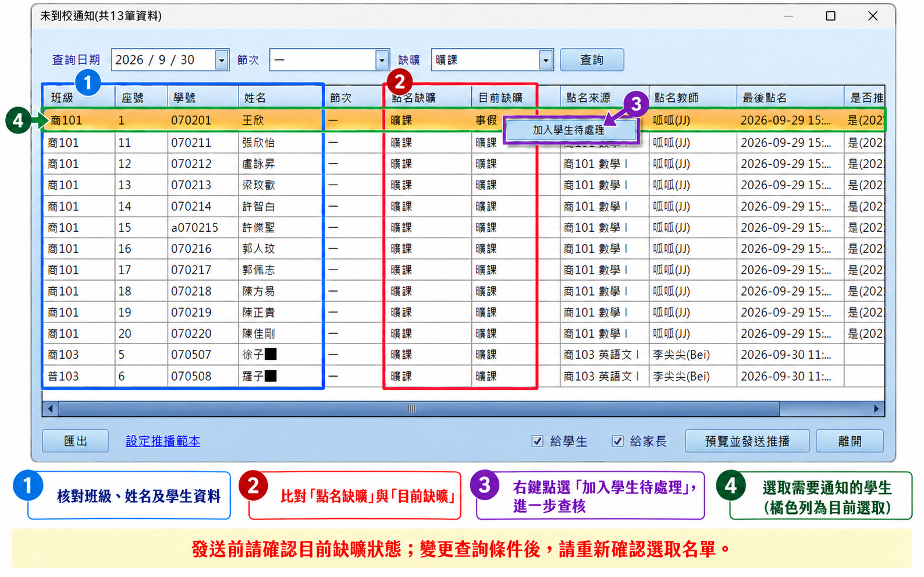Click the 離開 button

(850, 441)
